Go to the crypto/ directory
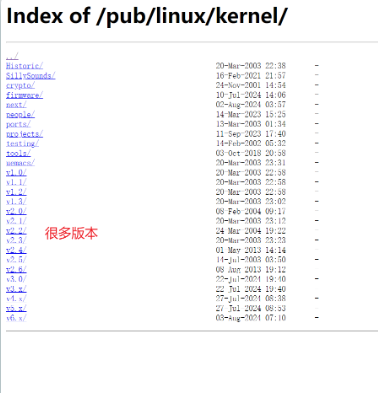378x393 pixels. point(20,85)
